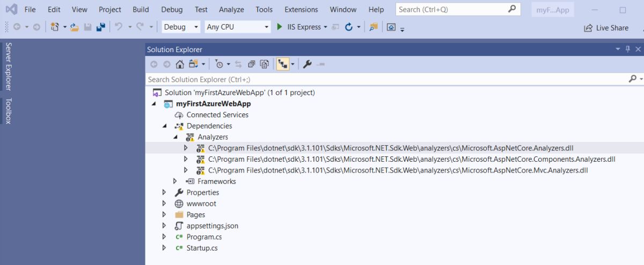Expand the Frameworks node
Screen dimensions: 644x265
coord(175,182)
